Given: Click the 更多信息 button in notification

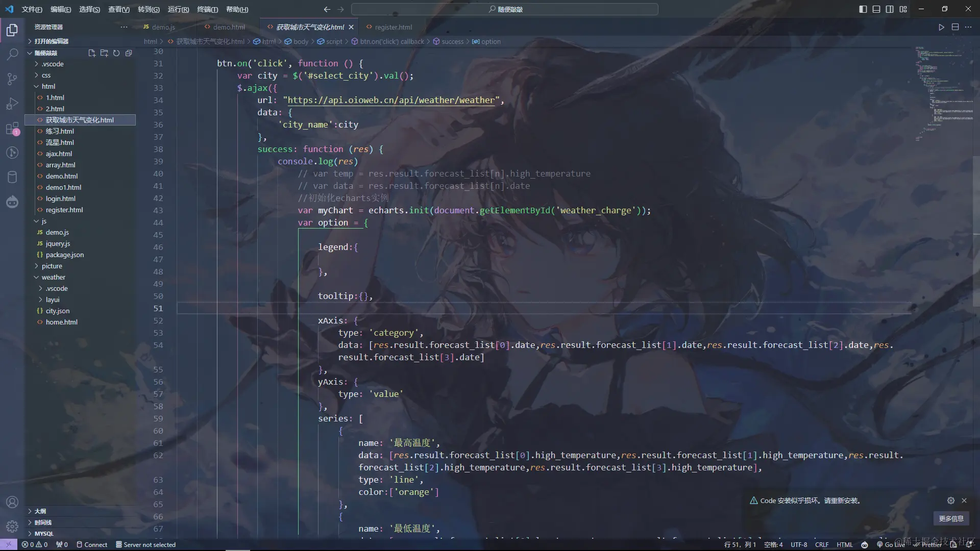Looking at the screenshot, I should [x=951, y=518].
